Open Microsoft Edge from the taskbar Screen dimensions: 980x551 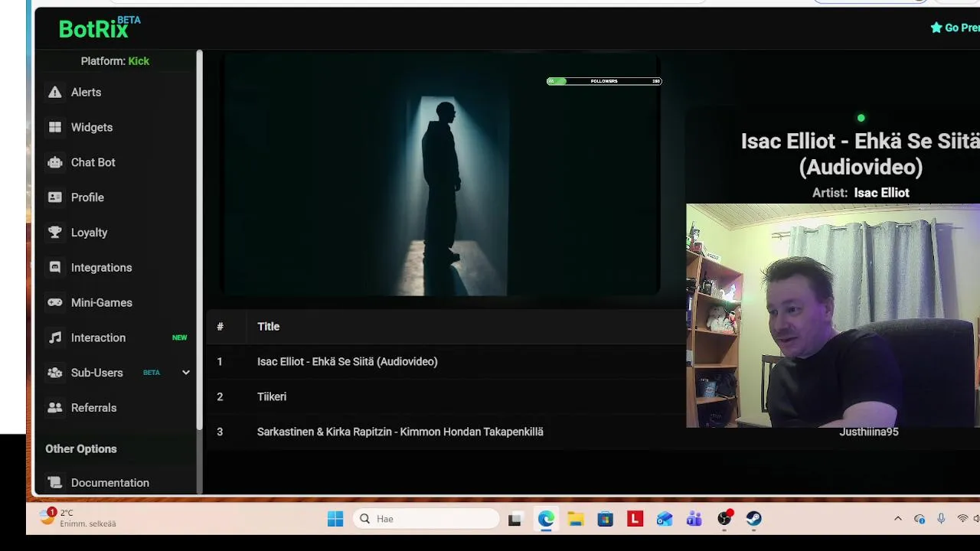(x=546, y=519)
